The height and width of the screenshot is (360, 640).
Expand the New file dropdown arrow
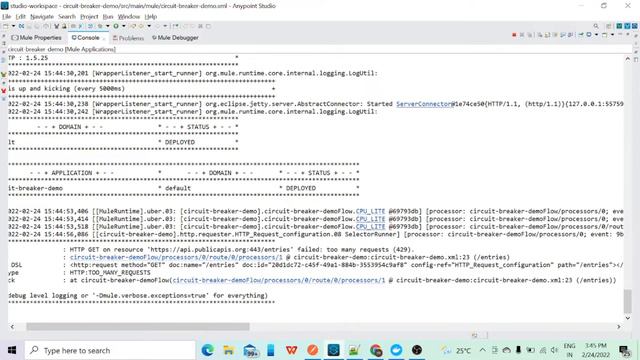click(13, 26)
